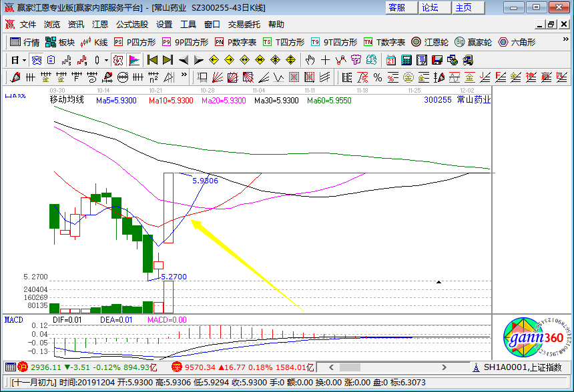Open the 江恩轮 Gann wheel

430,43
